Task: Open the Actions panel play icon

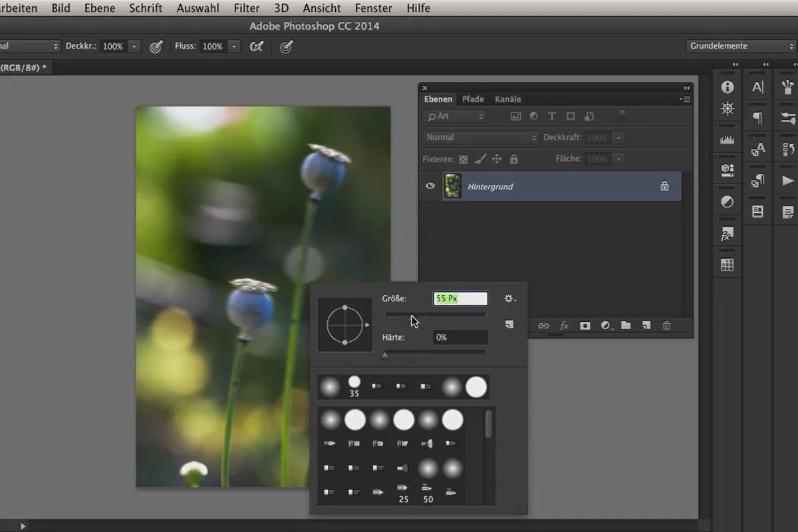Action: coord(788,181)
